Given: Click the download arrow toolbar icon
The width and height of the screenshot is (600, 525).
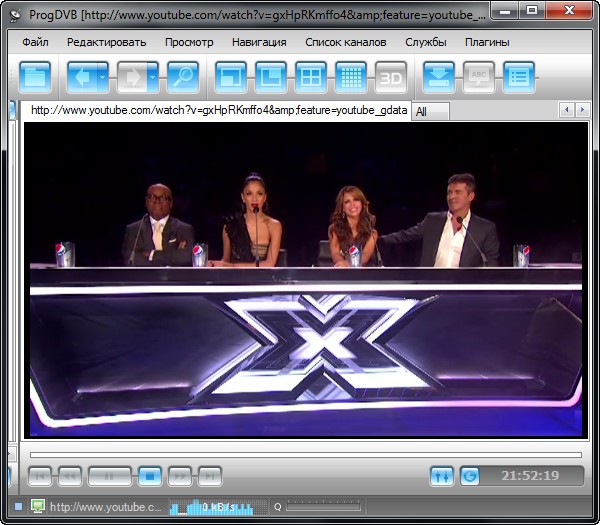Looking at the screenshot, I should 438,77.
